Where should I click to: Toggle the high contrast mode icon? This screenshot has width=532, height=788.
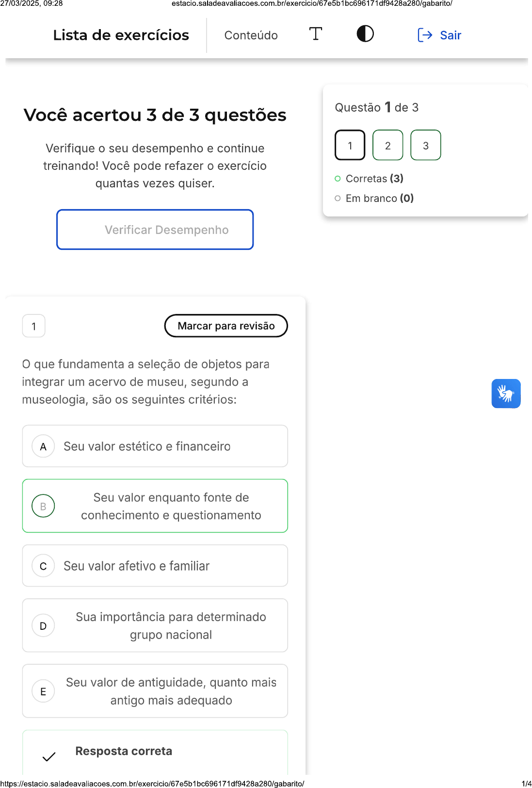(x=365, y=34)
